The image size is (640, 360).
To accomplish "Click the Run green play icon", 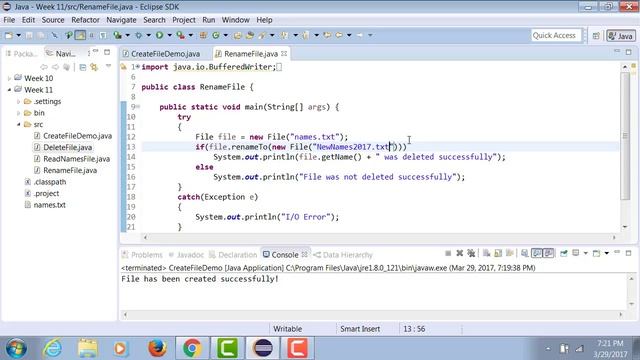I will [x=160, y=36].
